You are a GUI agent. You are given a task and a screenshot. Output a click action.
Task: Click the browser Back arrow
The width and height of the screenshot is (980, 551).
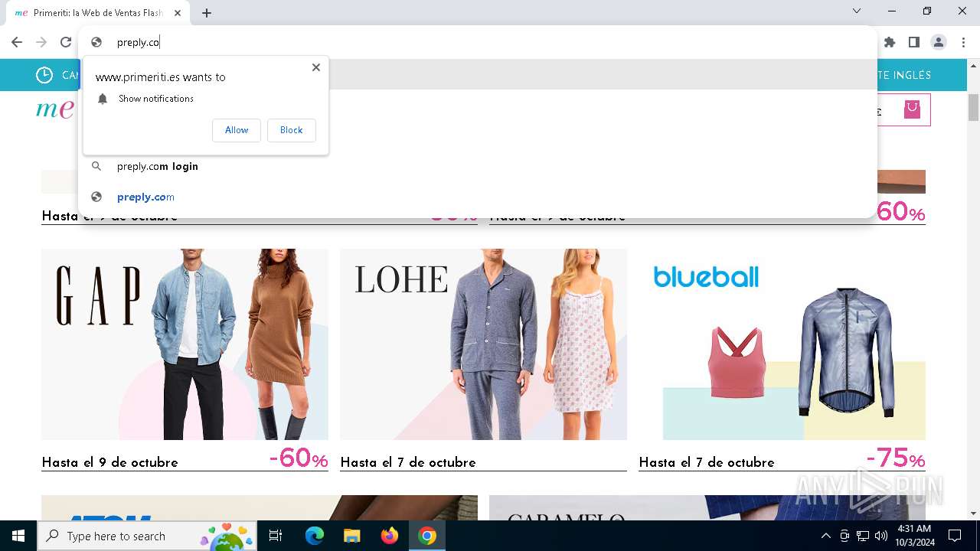tap(17, 42)
